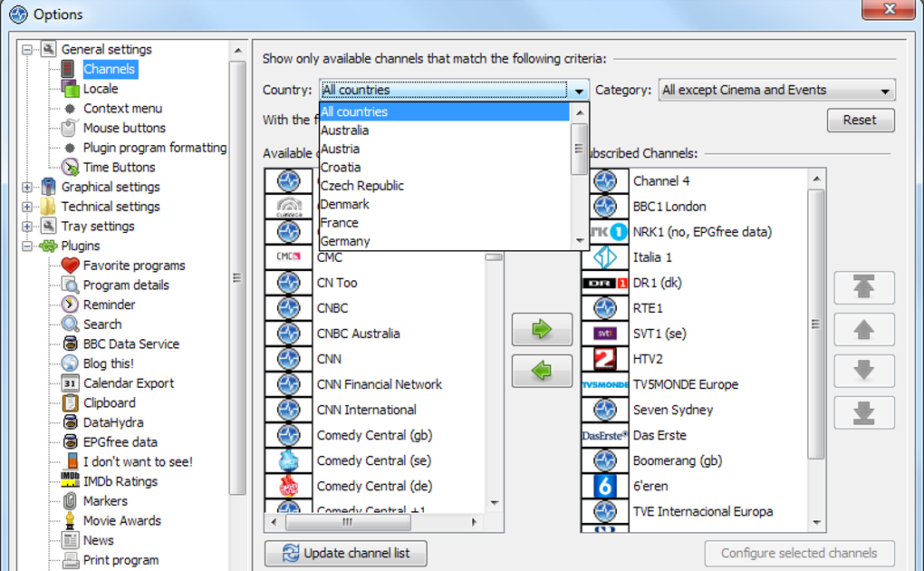Select the DR1 channel logo

click(x=605, y=283)
